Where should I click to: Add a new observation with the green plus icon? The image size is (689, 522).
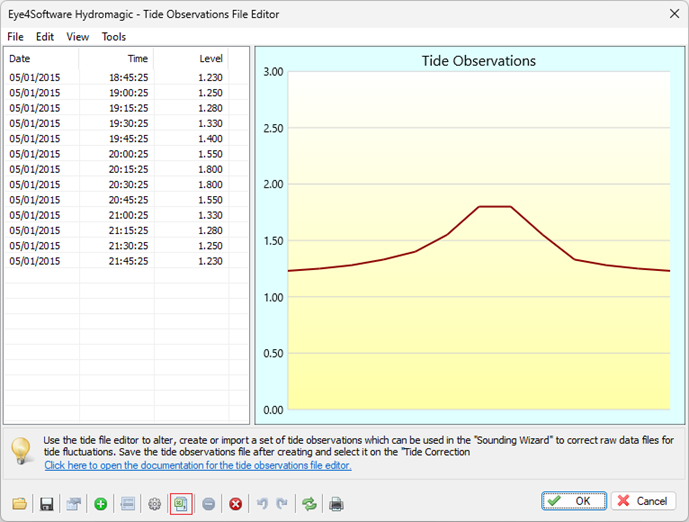[101, 504]
